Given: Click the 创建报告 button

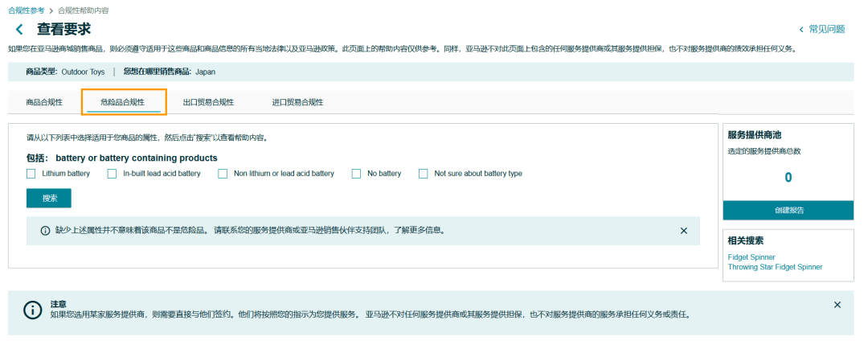Looking at the screenshot, I should tap(788, 210).
